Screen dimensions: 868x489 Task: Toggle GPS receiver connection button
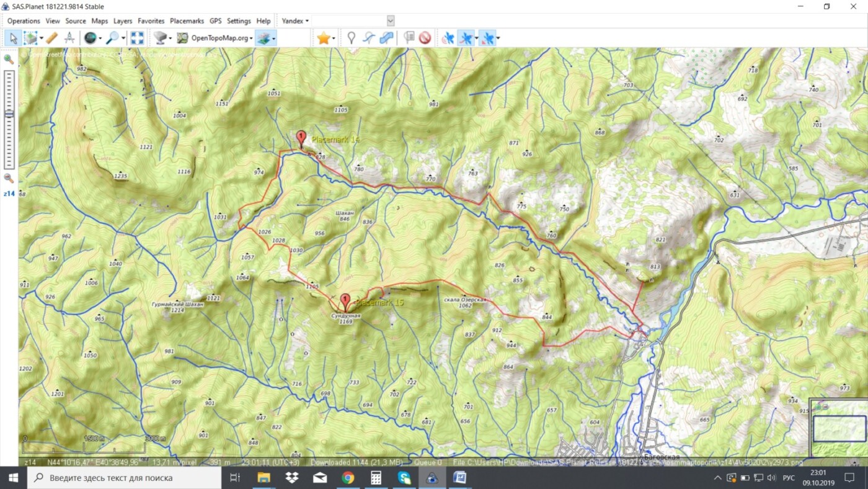point(448,38)
